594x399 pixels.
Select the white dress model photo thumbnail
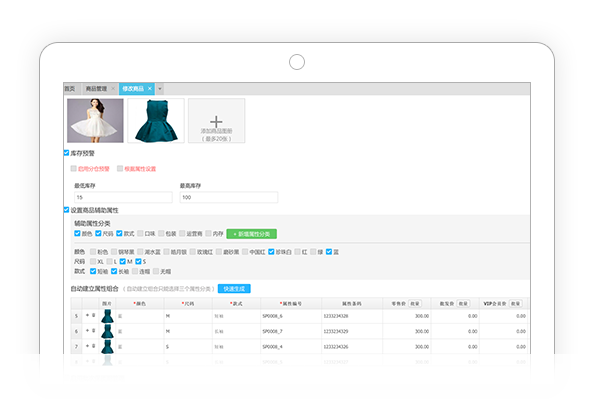(95, 120)
